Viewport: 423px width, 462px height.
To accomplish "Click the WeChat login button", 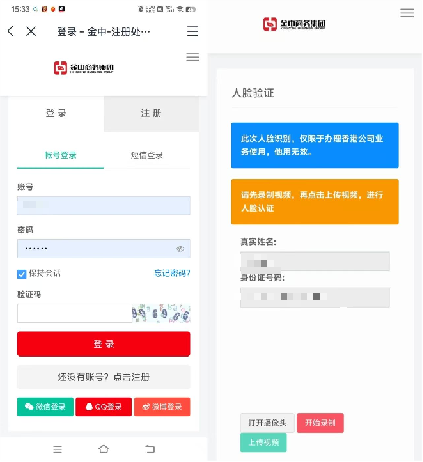I will pos(45,407).
